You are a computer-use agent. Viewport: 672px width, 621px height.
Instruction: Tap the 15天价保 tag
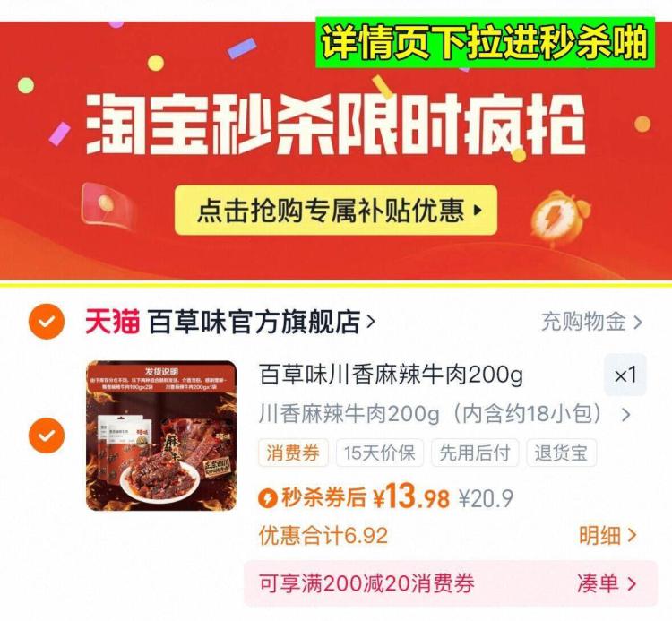[380, 453]
